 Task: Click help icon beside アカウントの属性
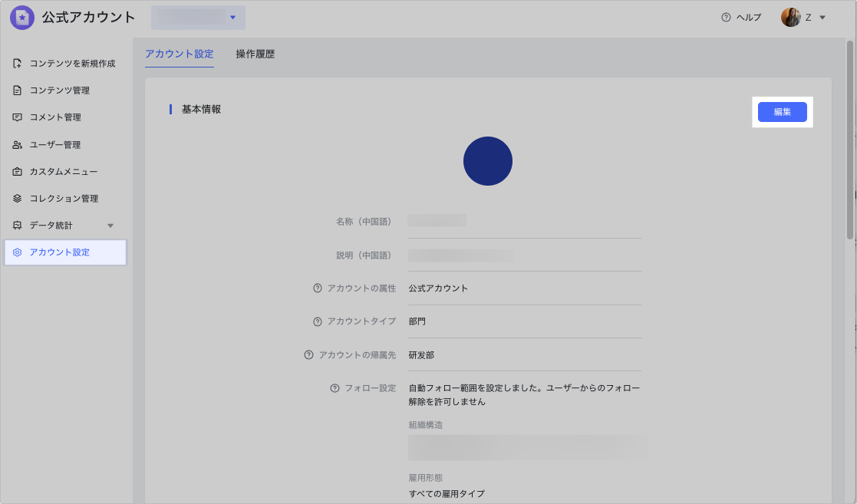click(x=318, y=288)
